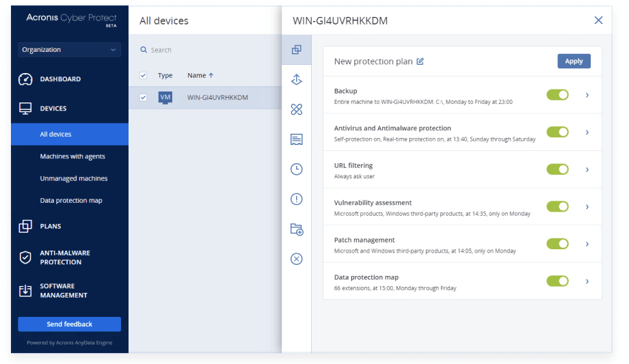This screenshot has width=629, height=364.
Task: Sort by the Name column header
Action: pyautogui.click(x=197, y=75)
